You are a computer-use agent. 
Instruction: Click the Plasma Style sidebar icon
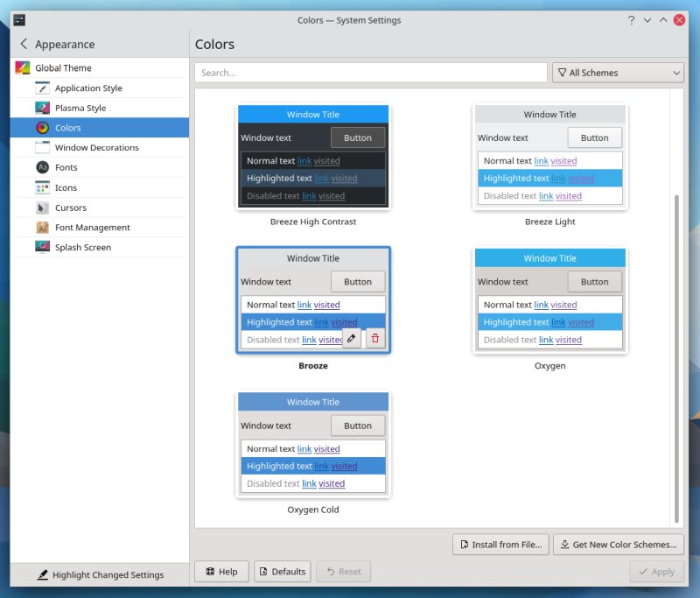pyautogui.click(x=42, y=108)
